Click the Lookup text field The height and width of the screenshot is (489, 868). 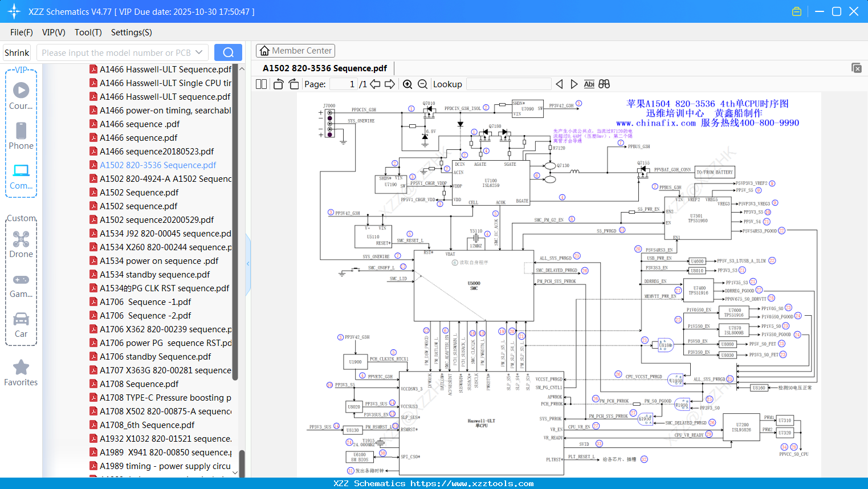(x=508, y=84)
